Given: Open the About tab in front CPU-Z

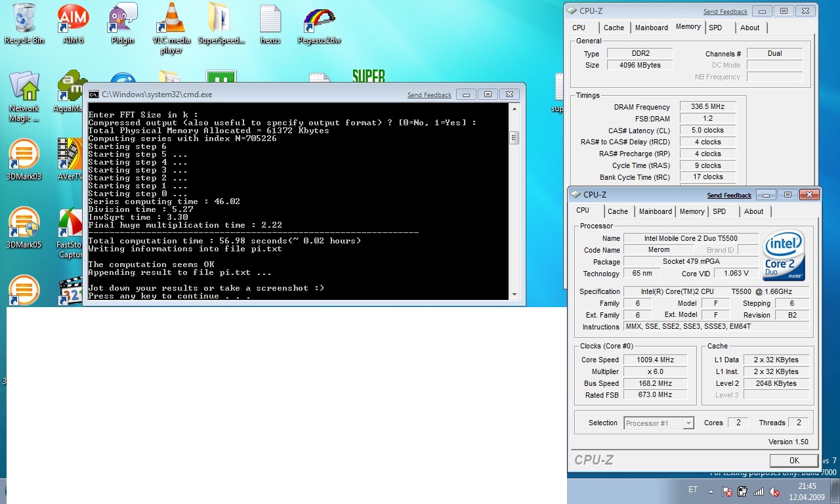Looking at the screenshot, I should coord(754,211).
